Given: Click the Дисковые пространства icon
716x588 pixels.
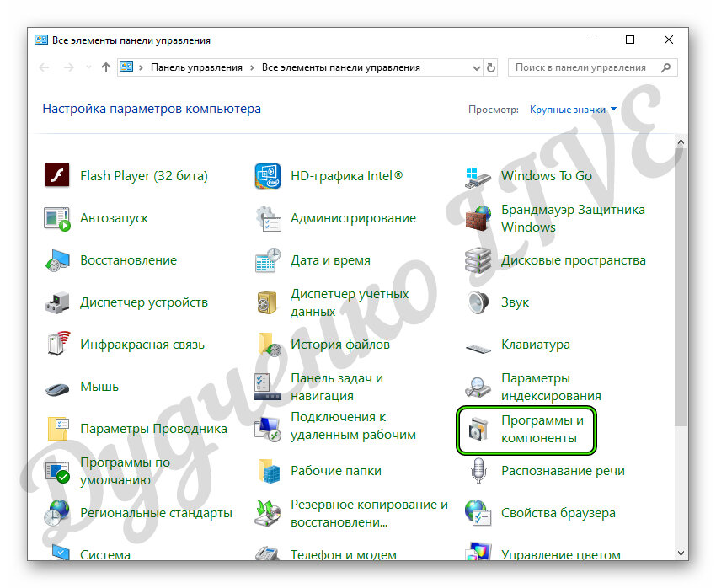Looking at the screenshot, I should pyautogui.click(x=478, y=260).
